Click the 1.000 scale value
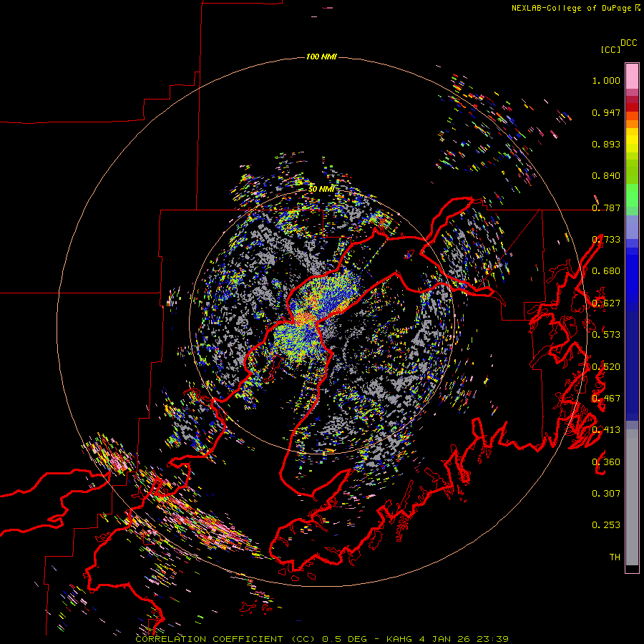The width and height of the screenshot is (644, 644). 606,80
